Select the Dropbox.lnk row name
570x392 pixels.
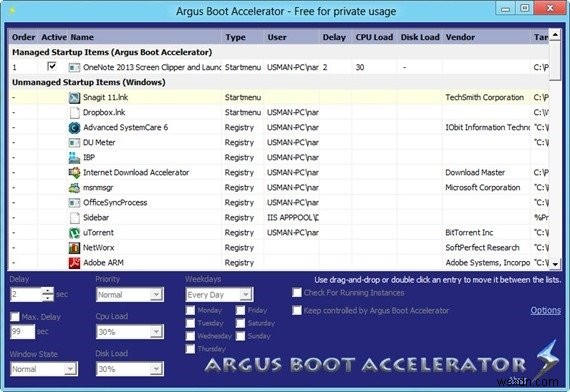coord(104,112)
